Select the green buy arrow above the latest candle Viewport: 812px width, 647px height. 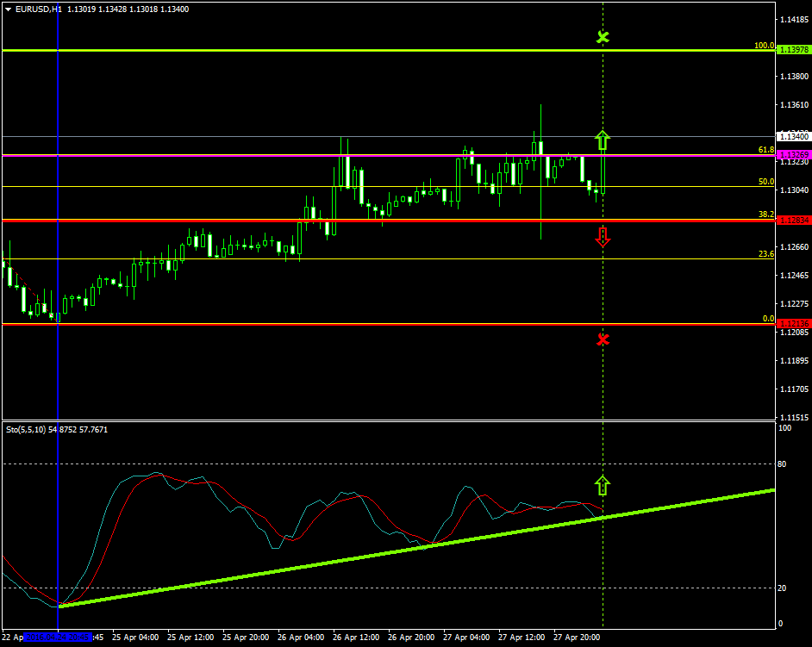(x=603, y=140)
